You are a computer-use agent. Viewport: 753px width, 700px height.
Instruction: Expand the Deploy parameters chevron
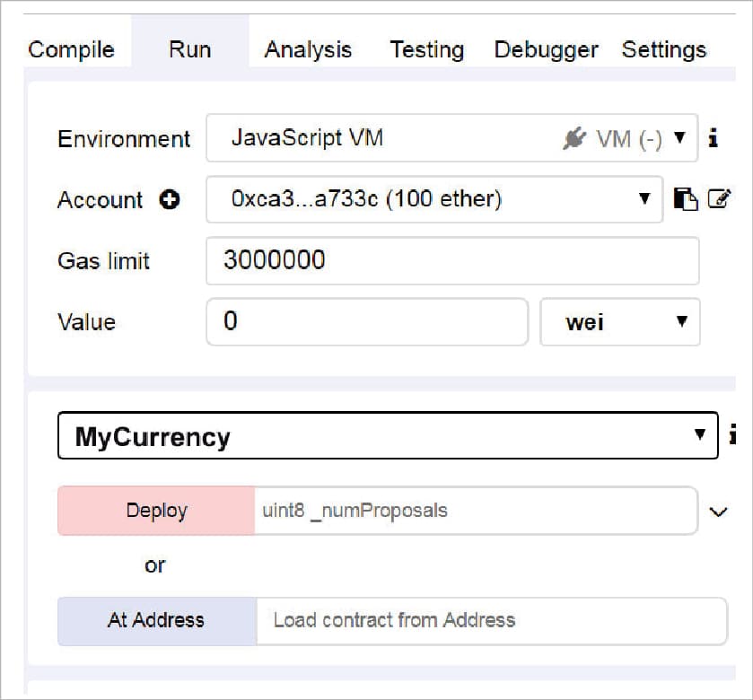point(717,512)
